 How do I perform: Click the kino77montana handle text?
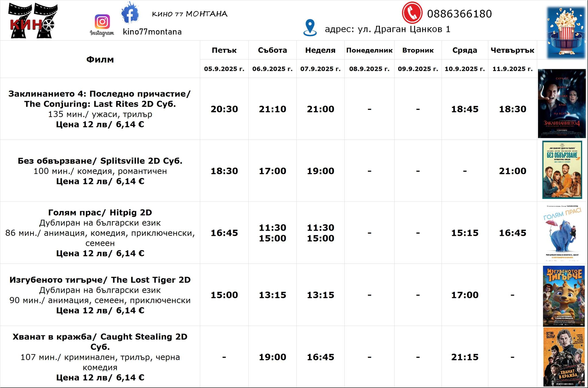coord(152,32)
